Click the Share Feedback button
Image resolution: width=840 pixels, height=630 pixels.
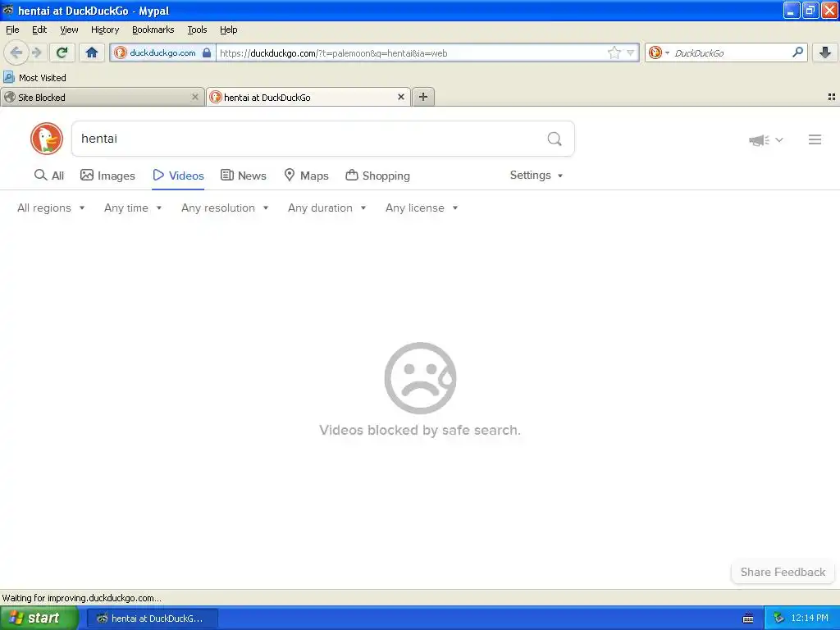(x=783, y=572)
